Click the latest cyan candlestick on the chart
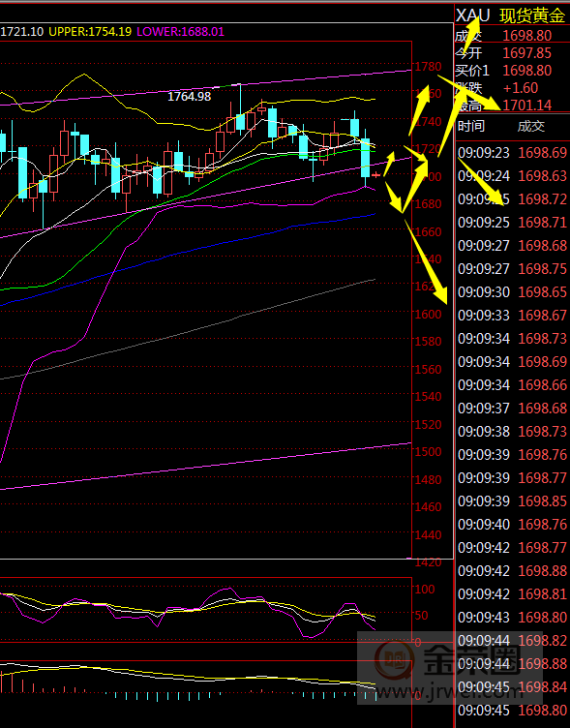This screenshot has width=570, height=728. 366,158
